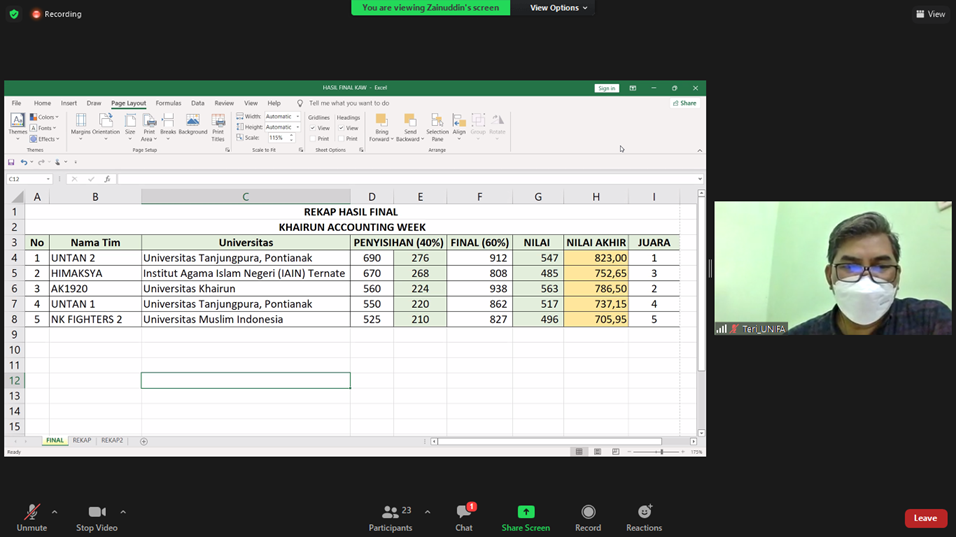Click the Orientation icon in the ribbon
This screenshot has width=956, height=537.
pyautogui.click(x=106, y=124)
